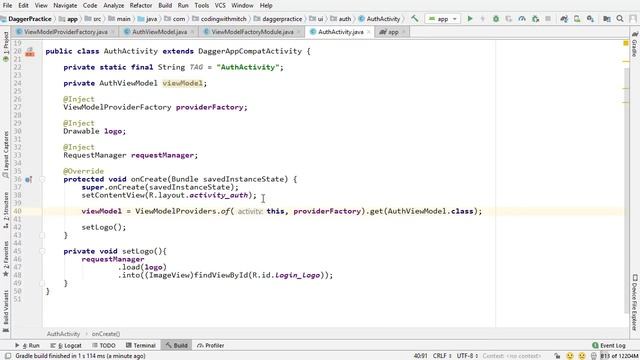
Task: Open the Project Structure icon
Action: coord(607,19)
